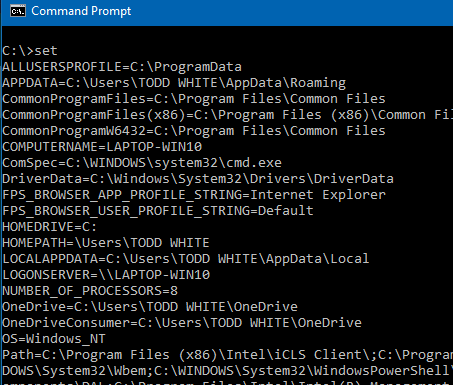The width and height of the screenshot is (453, 385).
Task: Click the CommonProgramW6432 line
Action: tap(194, 131)
